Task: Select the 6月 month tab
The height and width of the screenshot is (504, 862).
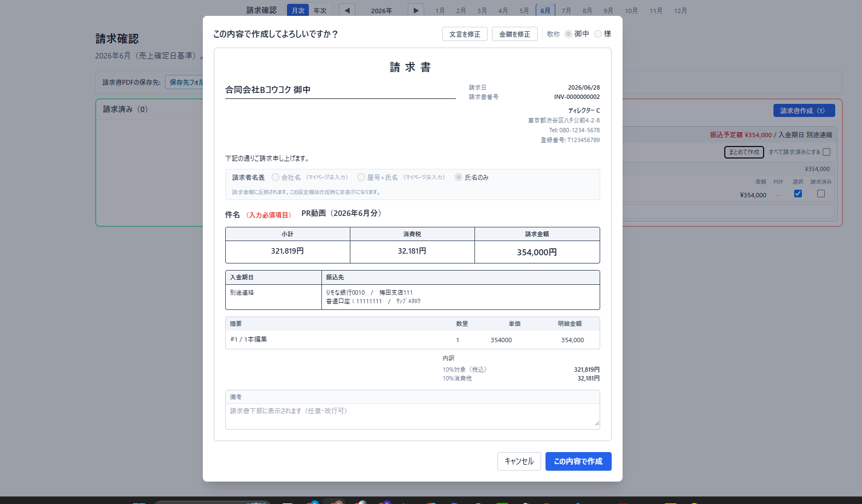Action: (x=546, y=10)
